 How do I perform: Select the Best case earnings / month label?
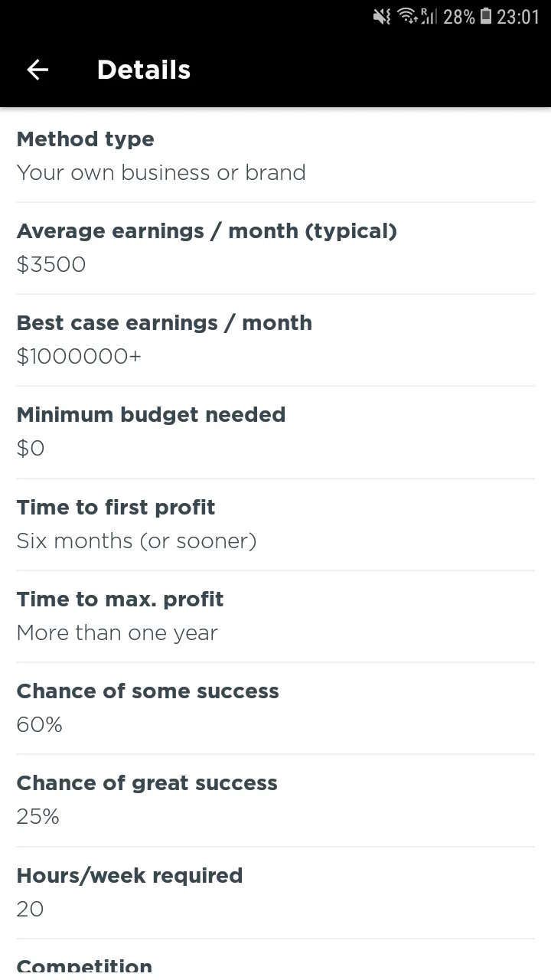tap(164, 323)
